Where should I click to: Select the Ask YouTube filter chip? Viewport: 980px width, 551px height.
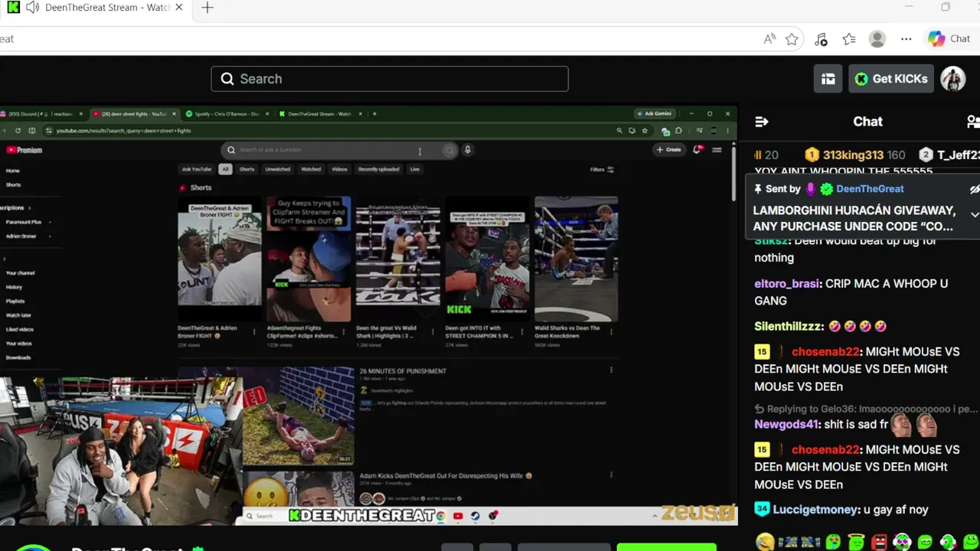click(x=196, y=169)
